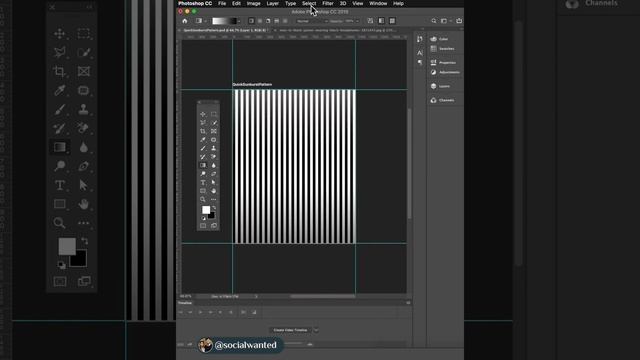Open the Edit menu
The height and width of the screenshot is (360, 640).
(x=236, y=3)
